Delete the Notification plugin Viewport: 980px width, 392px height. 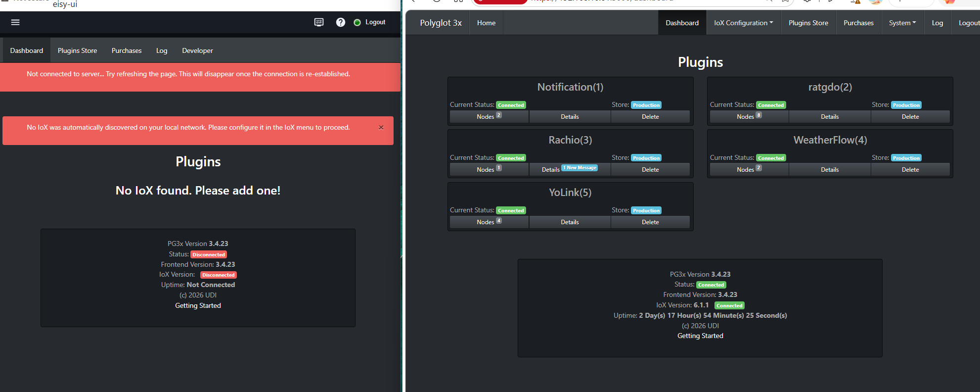(650, 116)
